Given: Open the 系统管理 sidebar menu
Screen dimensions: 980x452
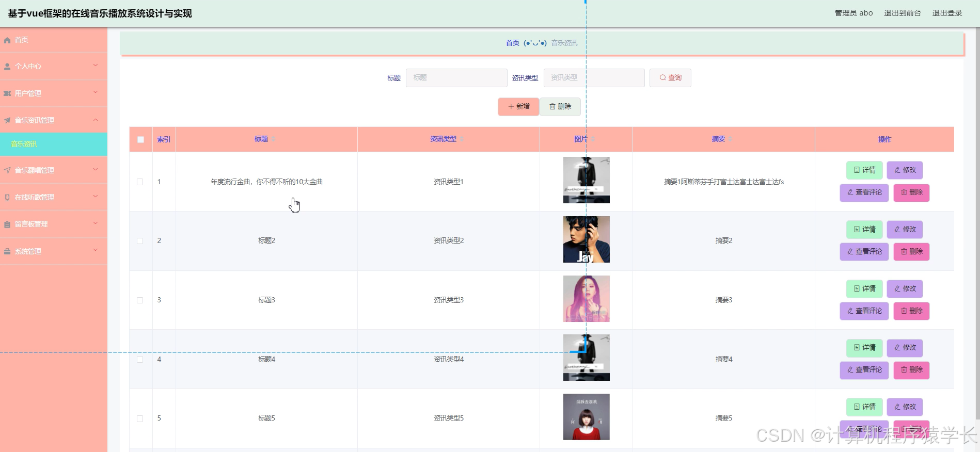Looking at the screenshot, I should pyautogui.click(x=54, y=251).
